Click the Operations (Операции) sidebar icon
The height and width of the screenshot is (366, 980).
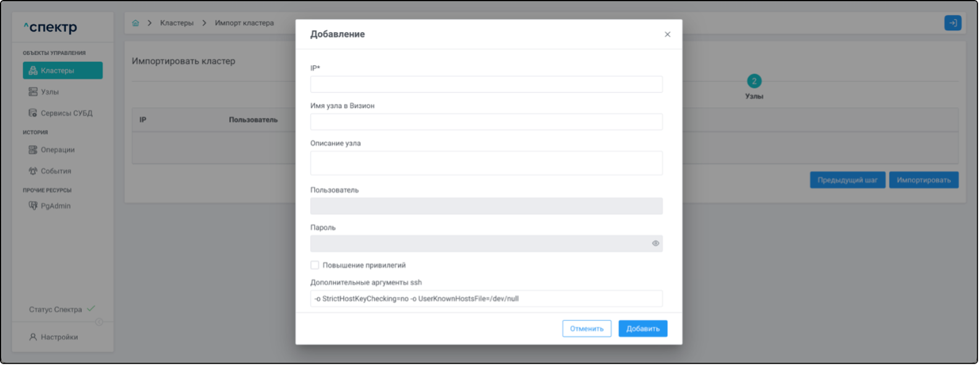pyautogui.click(x=33, y=150)
